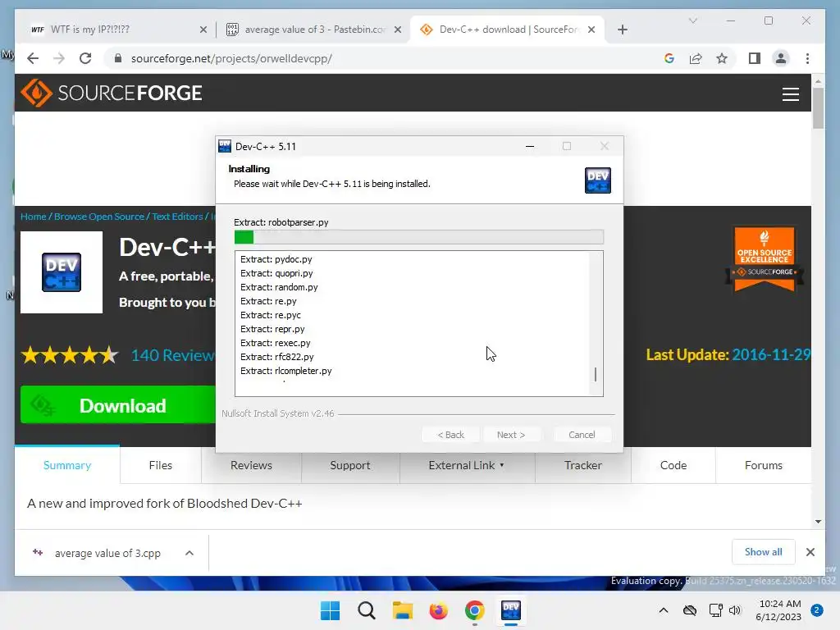Viewport: 840px width, 630px height.
Task: Click 2016-11-29 last update date
Action: (x=771, y=354)
